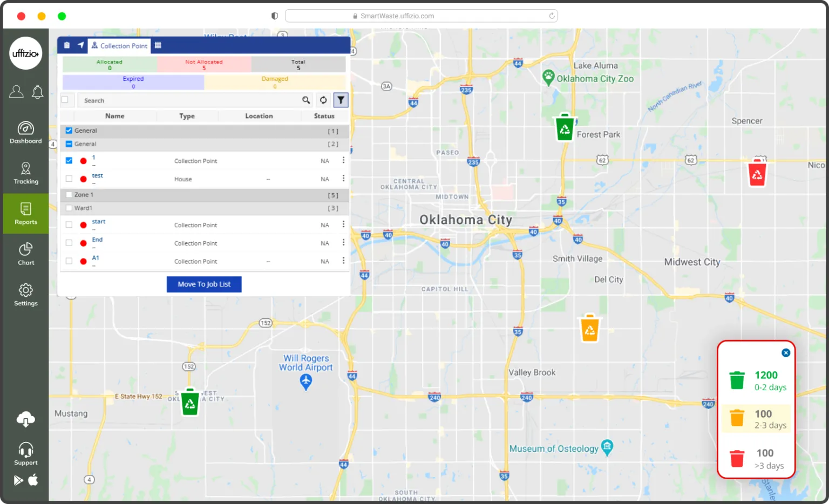This screenshot has height=504, width=829.
Task: Open the Chart section
Action: 26,254
